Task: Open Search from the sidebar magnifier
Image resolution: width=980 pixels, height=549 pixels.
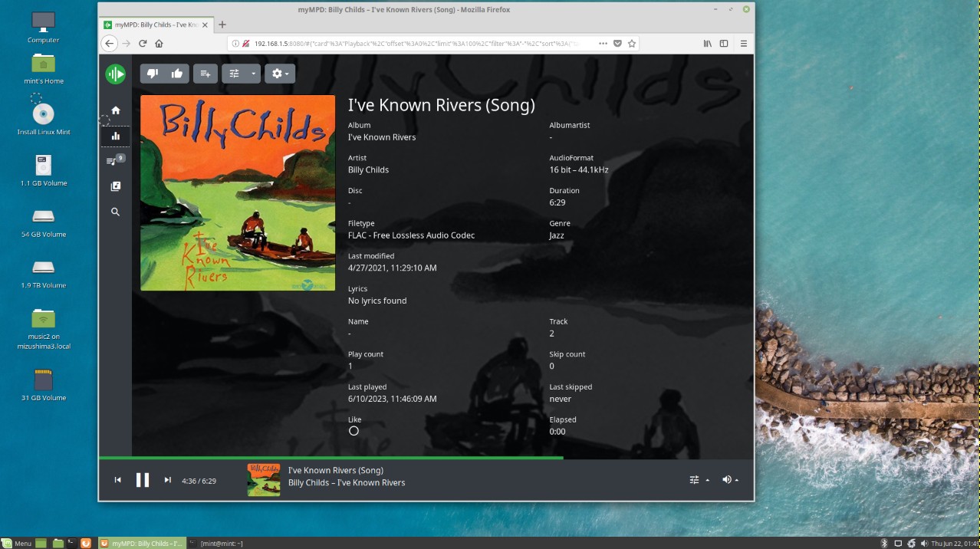Action: [116, 212]
